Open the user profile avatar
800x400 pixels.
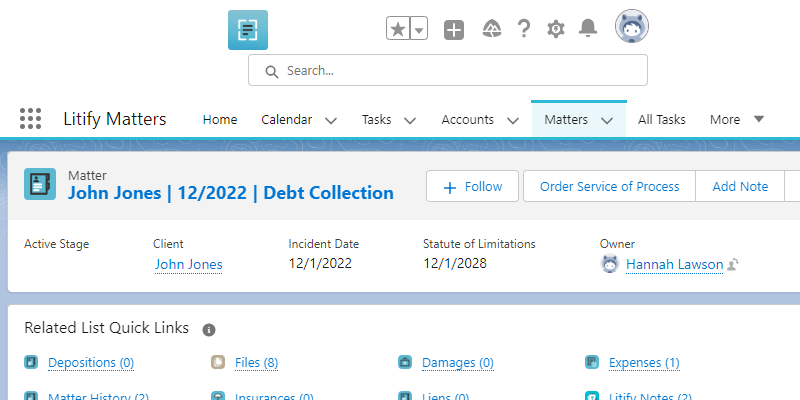tap(632, 28)
